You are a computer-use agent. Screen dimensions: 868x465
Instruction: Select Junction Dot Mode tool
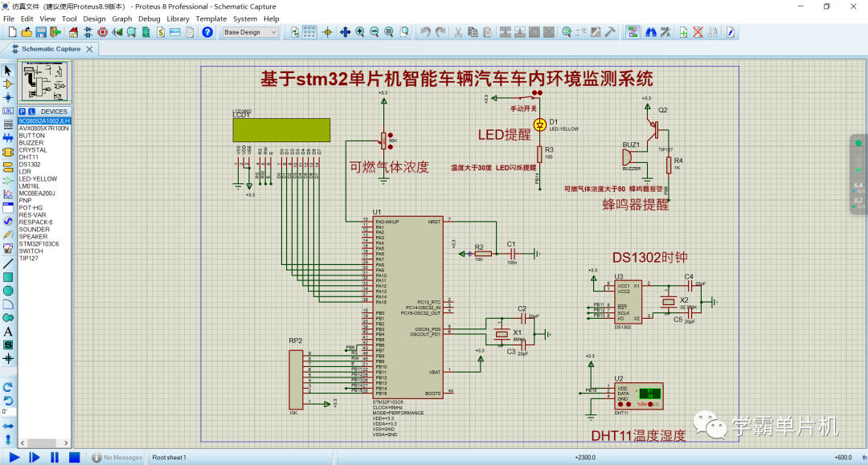coord(8,97)
